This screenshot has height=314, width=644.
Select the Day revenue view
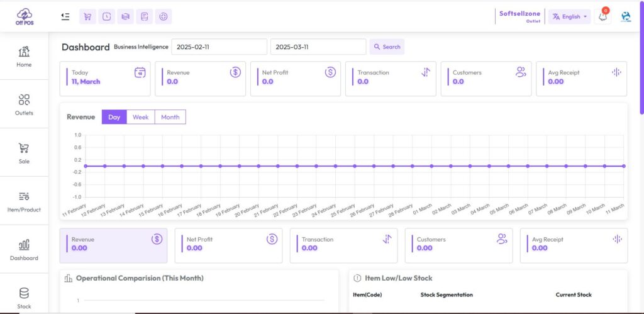[x=114, y=117]
